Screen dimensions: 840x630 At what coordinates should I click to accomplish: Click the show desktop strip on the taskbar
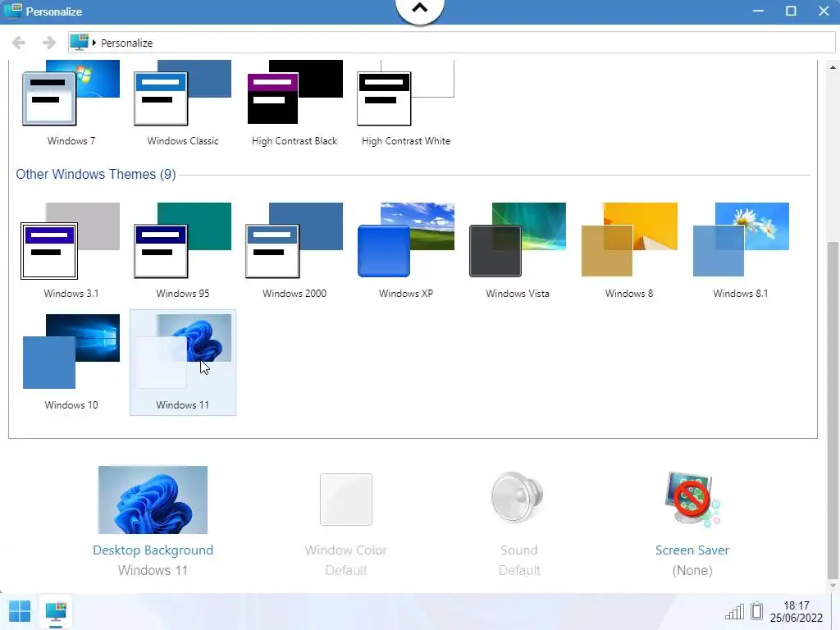[x=834, y=611]
